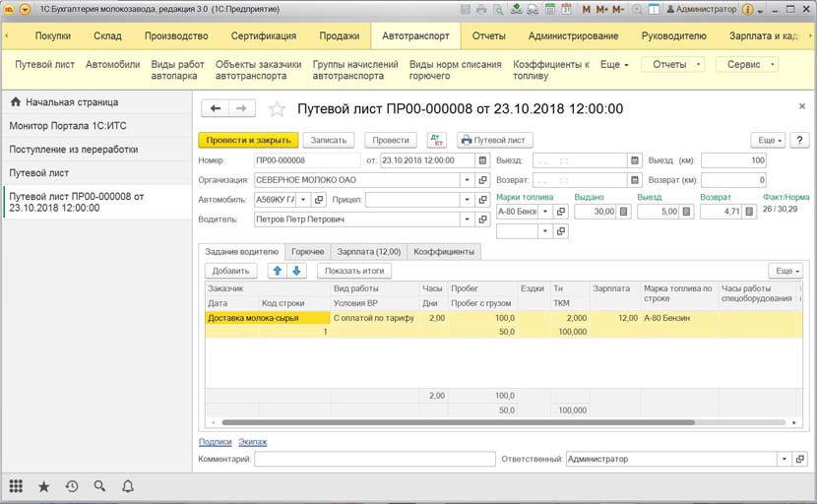The width and height of the screenshot is (817, 504).
Task: Click Записать button
Action: [328, 140]
